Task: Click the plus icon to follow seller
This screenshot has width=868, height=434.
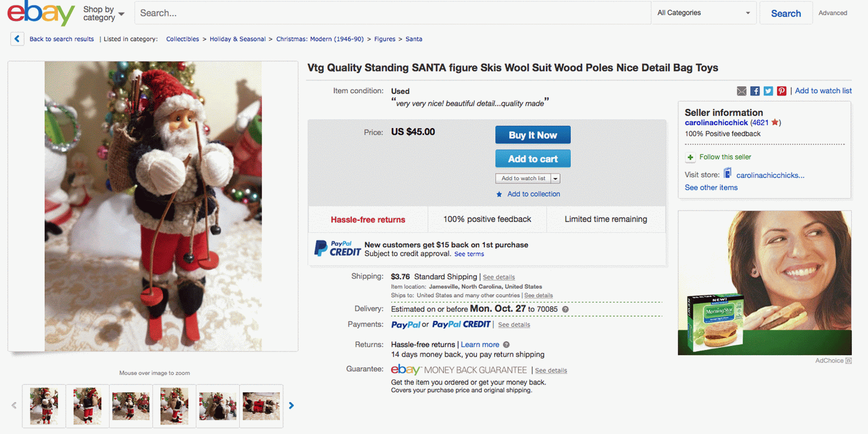Action: 690,157
